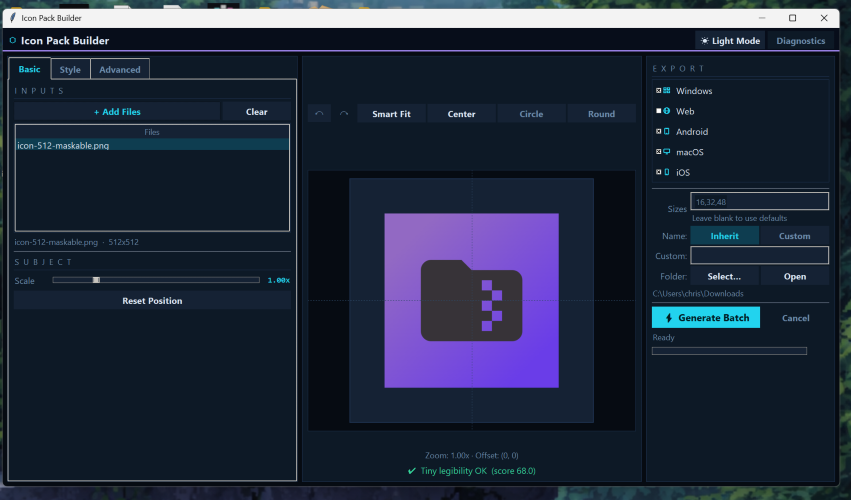Screen dimensions: 851x500
Task: Click the Android platform icon
Action: tap(666, 131)
